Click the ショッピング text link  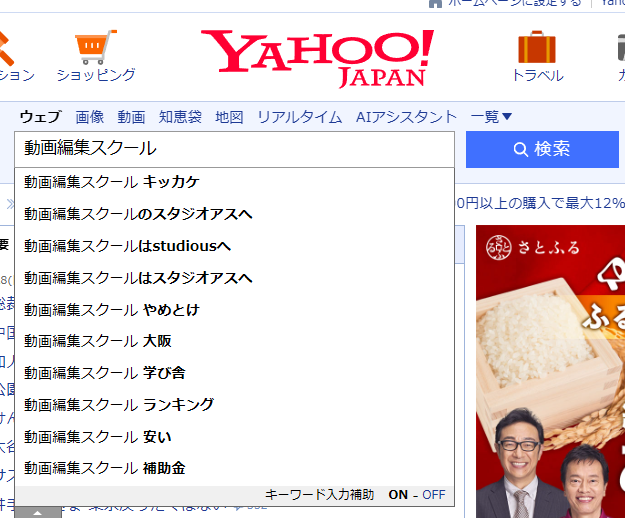pos(96,75)
